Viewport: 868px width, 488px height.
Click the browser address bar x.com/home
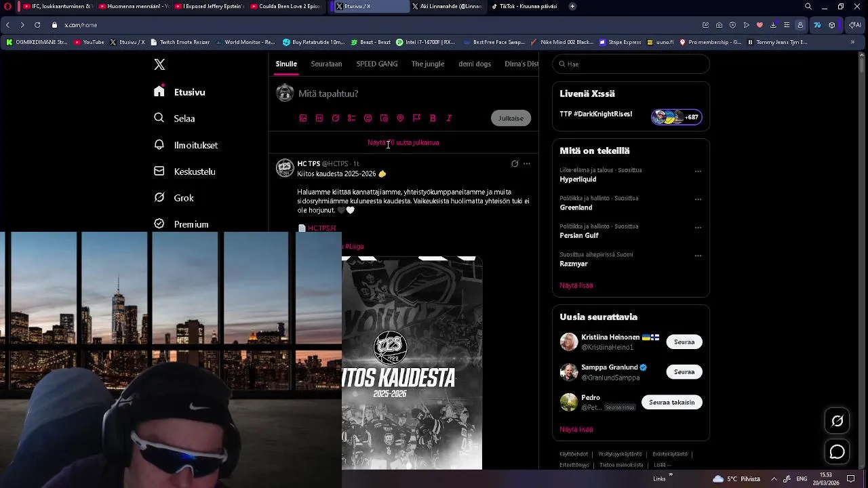coord(81,25)
